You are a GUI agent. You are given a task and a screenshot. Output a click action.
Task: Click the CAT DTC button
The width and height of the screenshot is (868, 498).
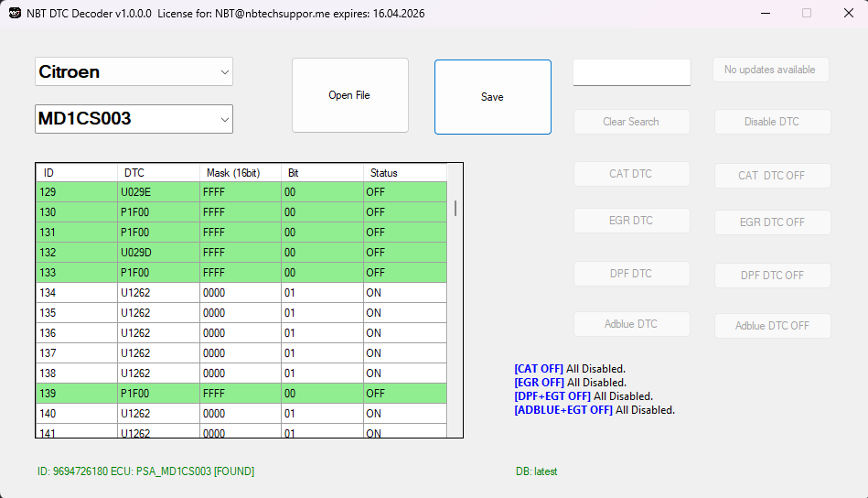point(631,174)
